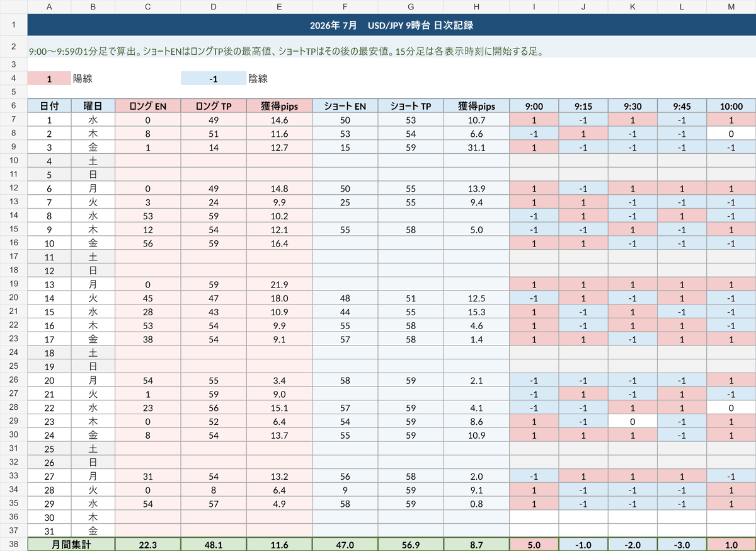Select entire column A via its letter header
Image resolution: width=756 pixels, height=551 pixels.
click(50, 7)
